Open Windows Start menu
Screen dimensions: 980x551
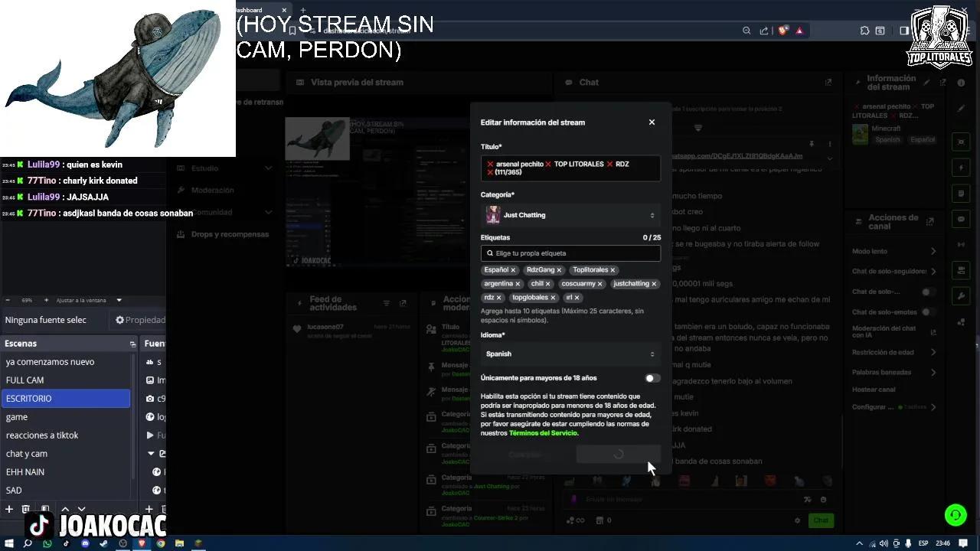point(9,543)
